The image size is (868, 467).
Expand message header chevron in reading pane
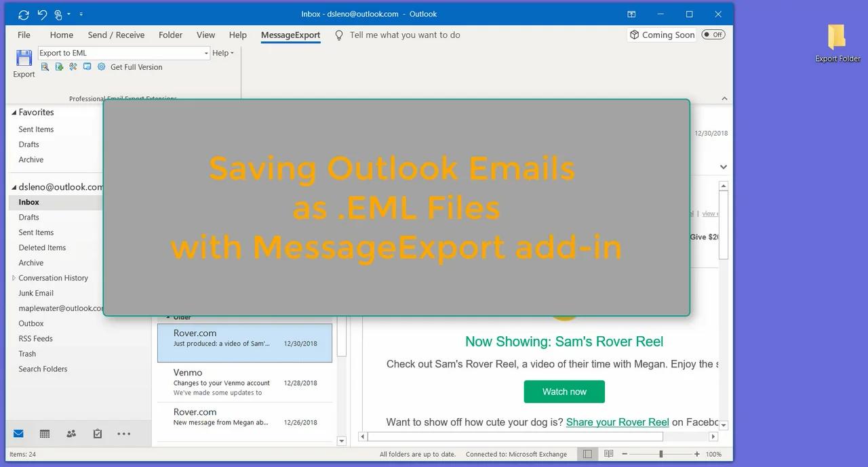tap(724, 167)
